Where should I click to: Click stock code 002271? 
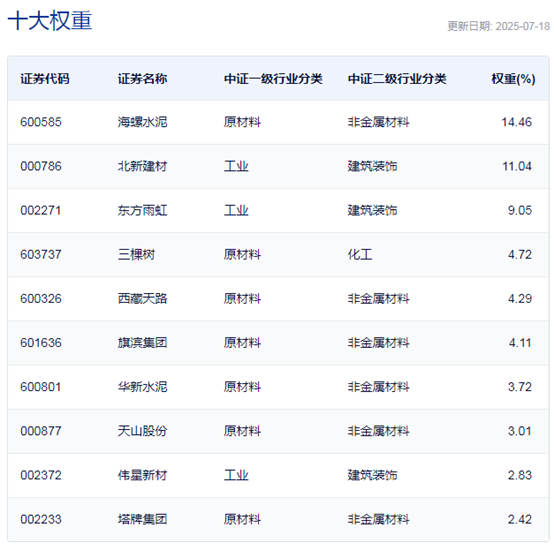[41, 211]
